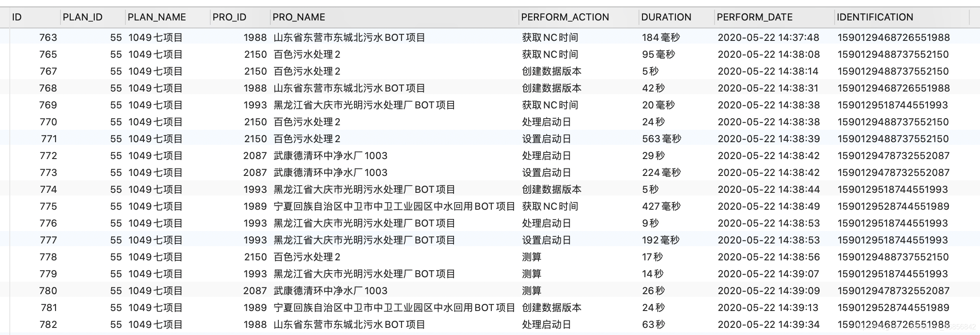The image size is (980, 335).
Task: Click IDENTIFICATION cell in row 780
Action: tap(893, 291)
